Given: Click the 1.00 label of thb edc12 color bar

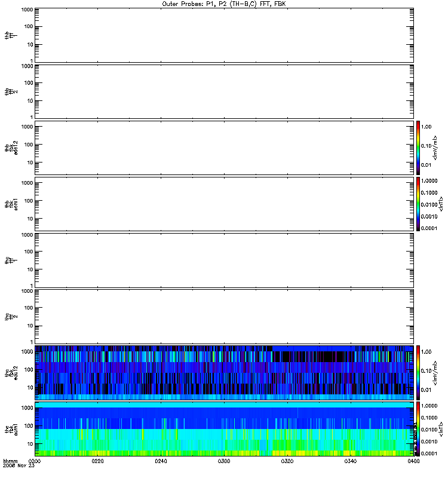Looking at the screenshot, I should click(426, 127).
